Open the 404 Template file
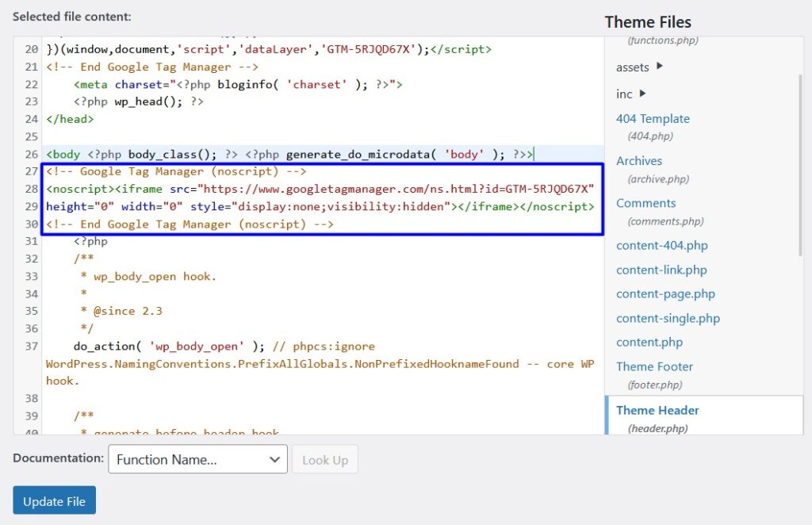This screenshot has width=812, height=525. coord(653,119)
